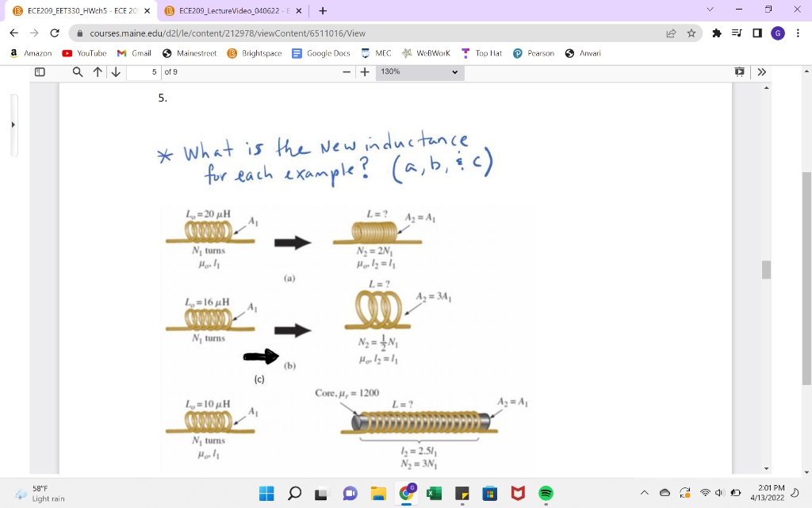Open the PDF search tool
The image size is (812, 508).
point(77,72)
